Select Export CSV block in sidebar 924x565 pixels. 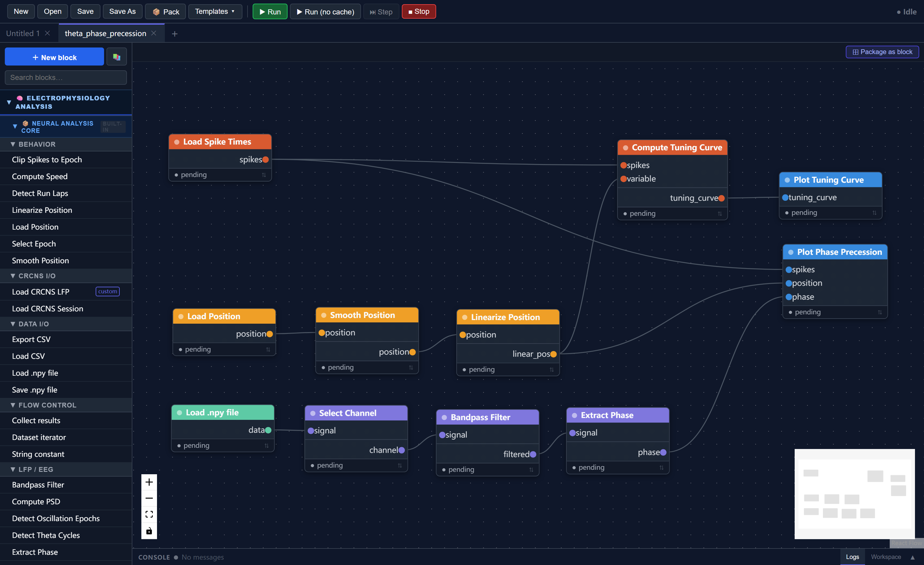tap(66, 339)
